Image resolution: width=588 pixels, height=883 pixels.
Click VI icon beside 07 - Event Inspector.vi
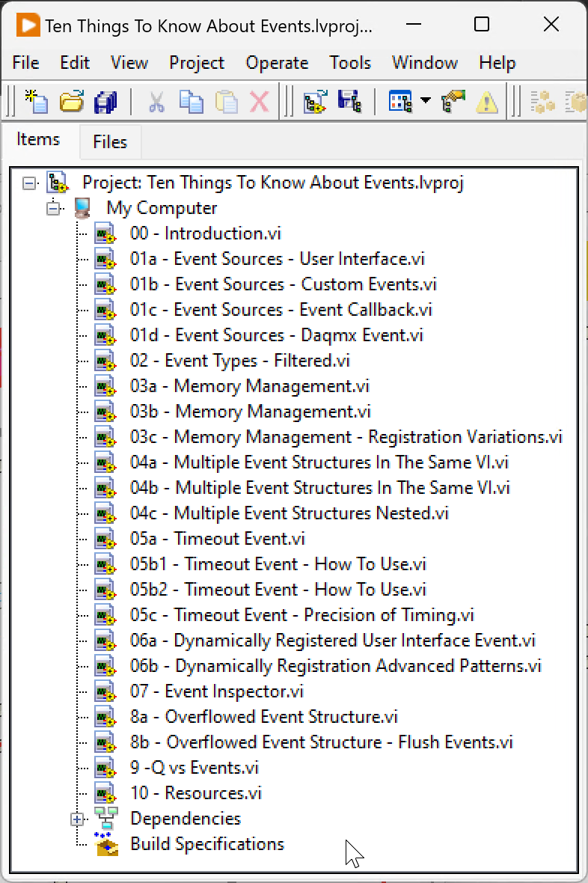coord(105,691)
